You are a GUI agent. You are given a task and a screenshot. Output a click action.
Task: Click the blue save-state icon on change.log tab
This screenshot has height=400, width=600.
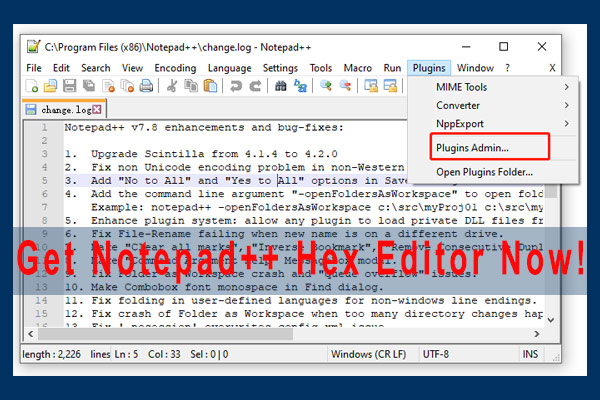click(x=31, y=110)
